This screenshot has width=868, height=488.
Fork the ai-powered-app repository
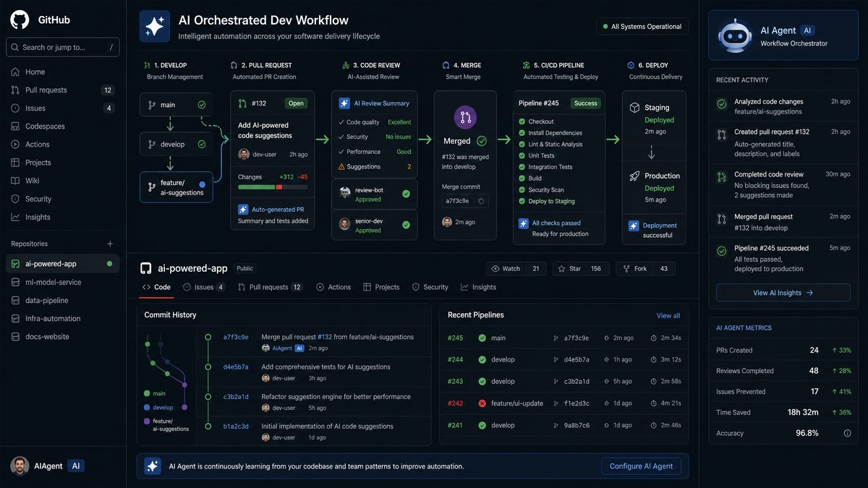tap(646, 268)
